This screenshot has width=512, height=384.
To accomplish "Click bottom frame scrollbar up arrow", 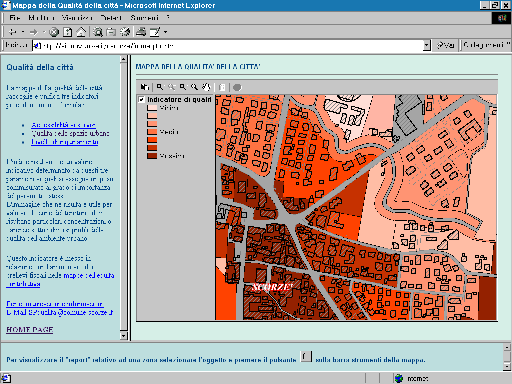I will click(x=507, y=347).
